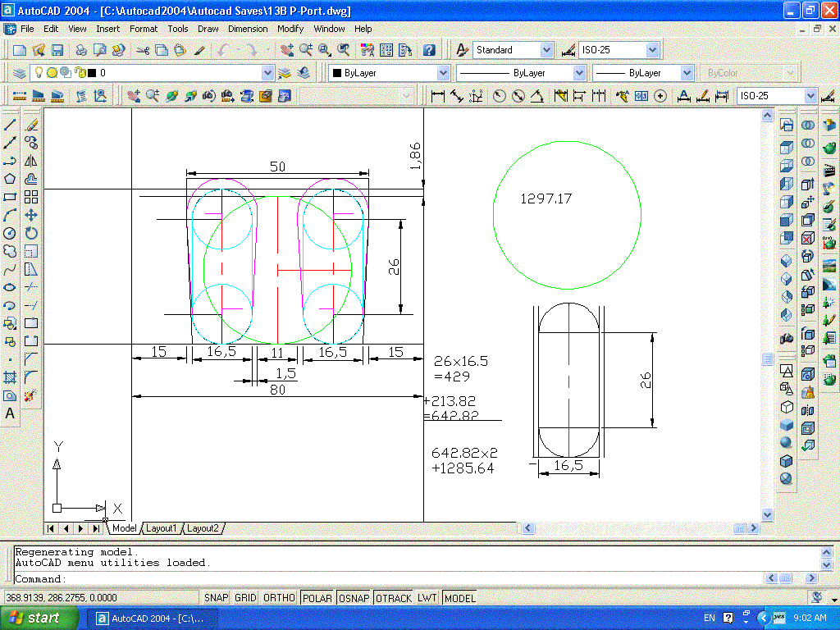Pick the Polygon tool in Draw toolbar
840x630 pixels.
click(11, 179)
